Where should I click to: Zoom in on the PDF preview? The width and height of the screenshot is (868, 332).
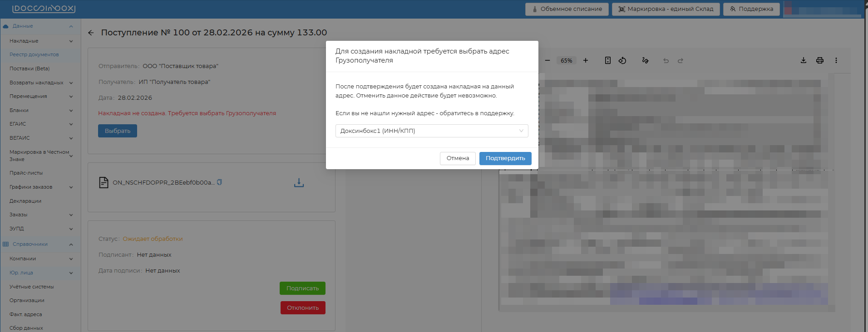point(586,60)
